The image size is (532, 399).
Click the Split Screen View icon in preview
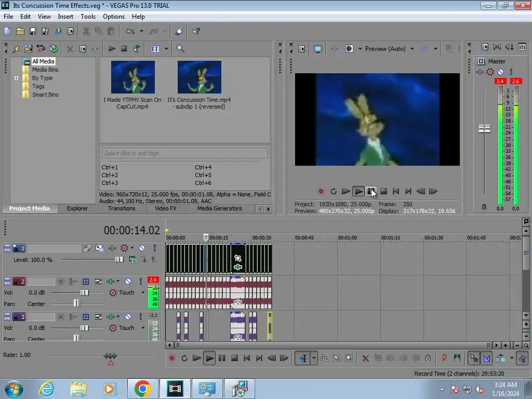[349, 49]
